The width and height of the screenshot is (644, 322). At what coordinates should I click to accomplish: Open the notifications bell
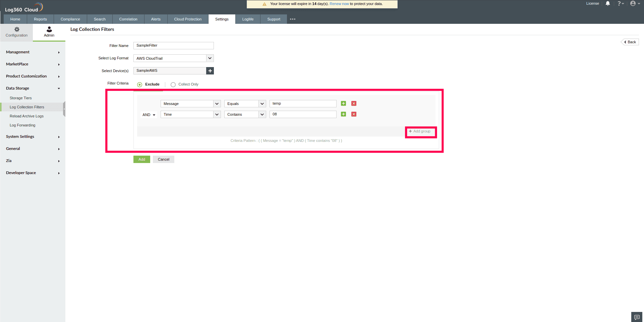coord(608,3)
